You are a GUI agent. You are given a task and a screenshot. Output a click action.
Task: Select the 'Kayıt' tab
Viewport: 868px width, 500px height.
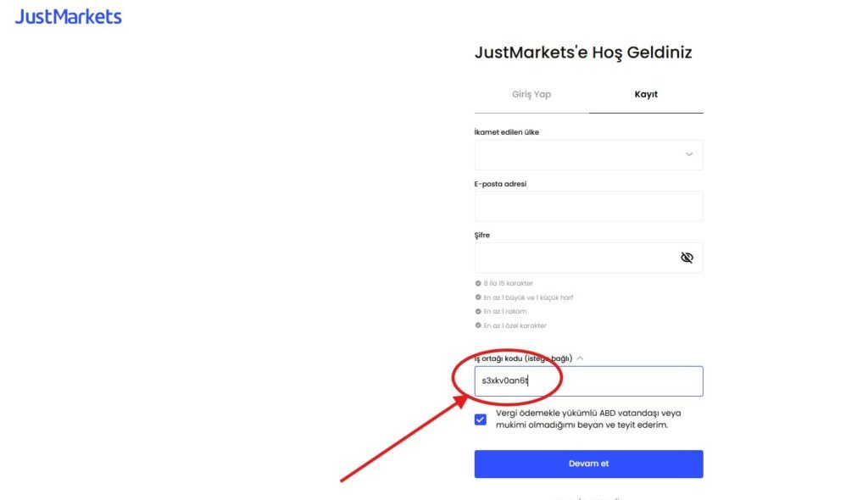point(647,94)
